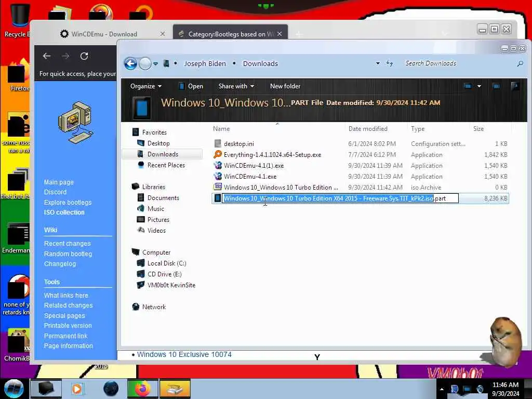Open media player taskbar icon
Screen dimensions: 532x399
(77, 389)
